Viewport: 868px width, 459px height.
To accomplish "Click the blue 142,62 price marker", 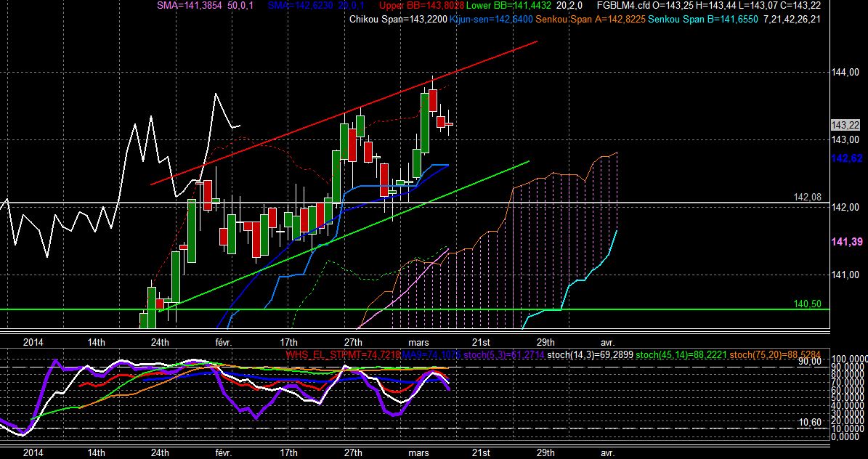I will tap(846, 159).
